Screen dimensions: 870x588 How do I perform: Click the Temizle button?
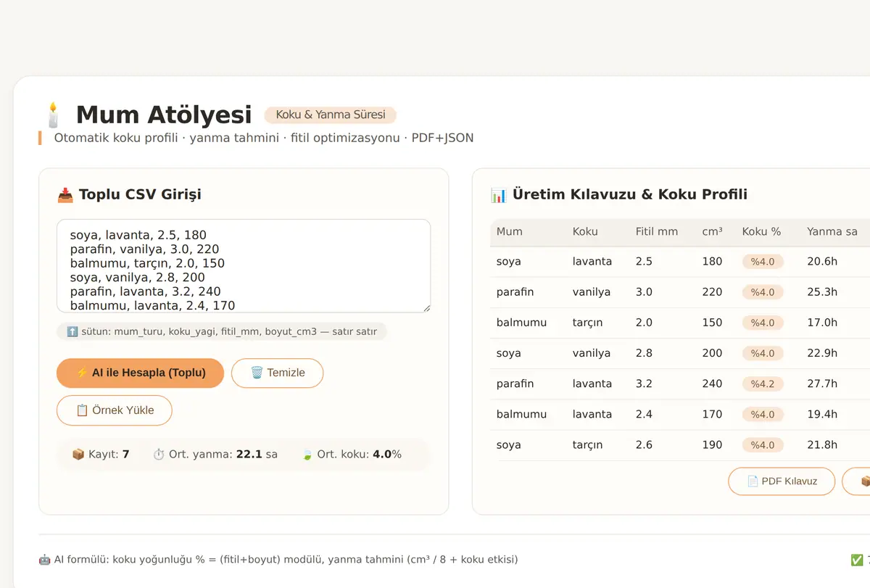pyautogui.click(x=277, y=373)
